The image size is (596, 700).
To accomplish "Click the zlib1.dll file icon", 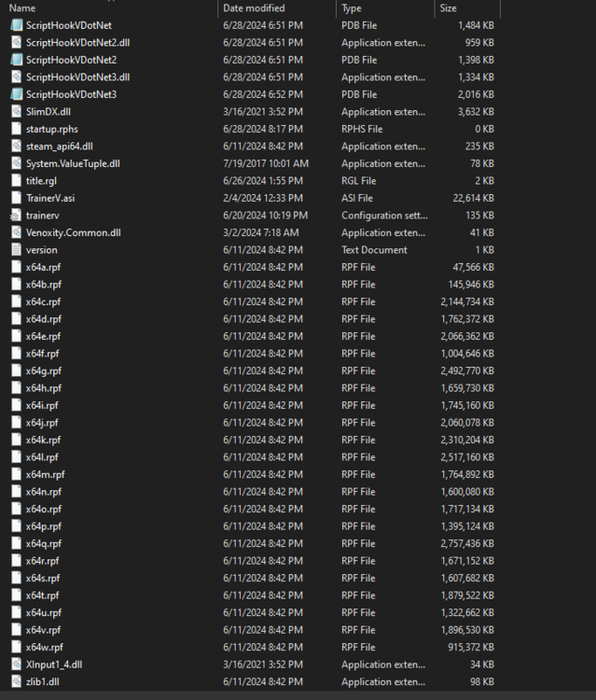I will [x=17, y=681].
